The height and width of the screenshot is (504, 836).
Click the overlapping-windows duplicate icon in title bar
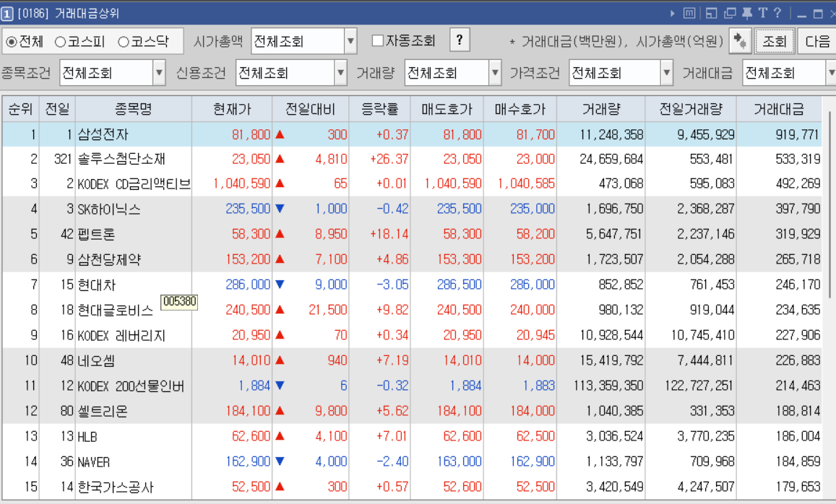[729, 13]
